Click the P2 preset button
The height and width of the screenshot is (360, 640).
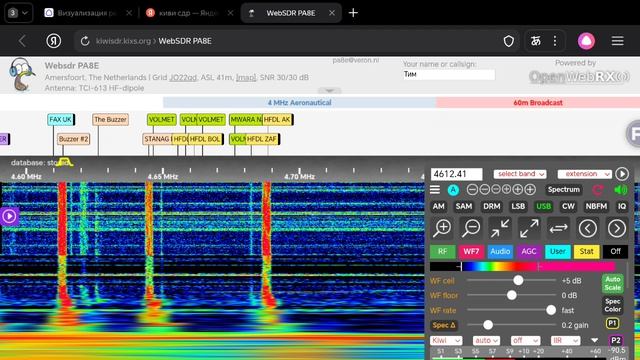pos(616,340)
